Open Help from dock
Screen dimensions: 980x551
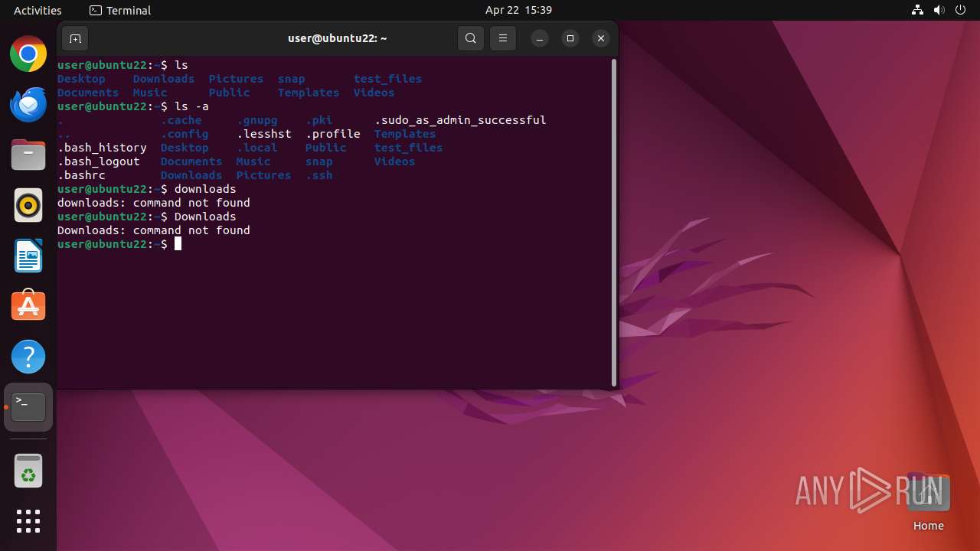pos(28,357)
